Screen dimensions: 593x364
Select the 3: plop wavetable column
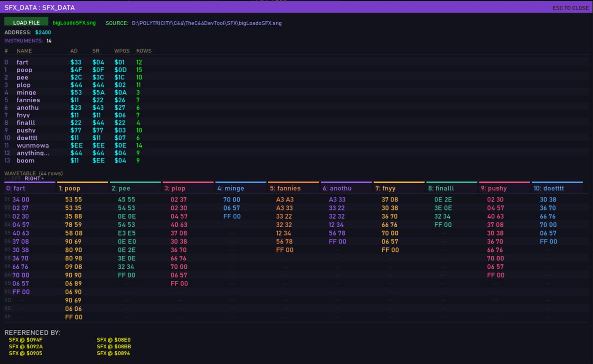click(188, 188)
